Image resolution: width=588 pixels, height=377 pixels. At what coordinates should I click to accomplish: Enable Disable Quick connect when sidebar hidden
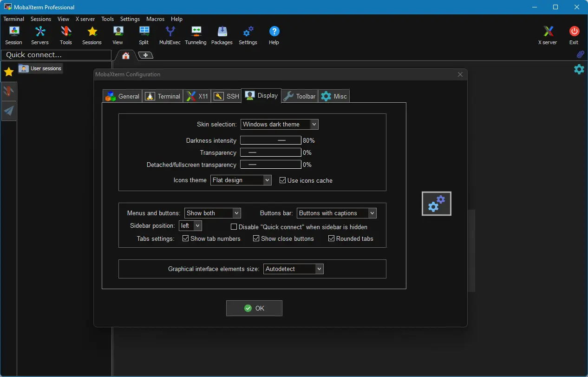(234, 227)
